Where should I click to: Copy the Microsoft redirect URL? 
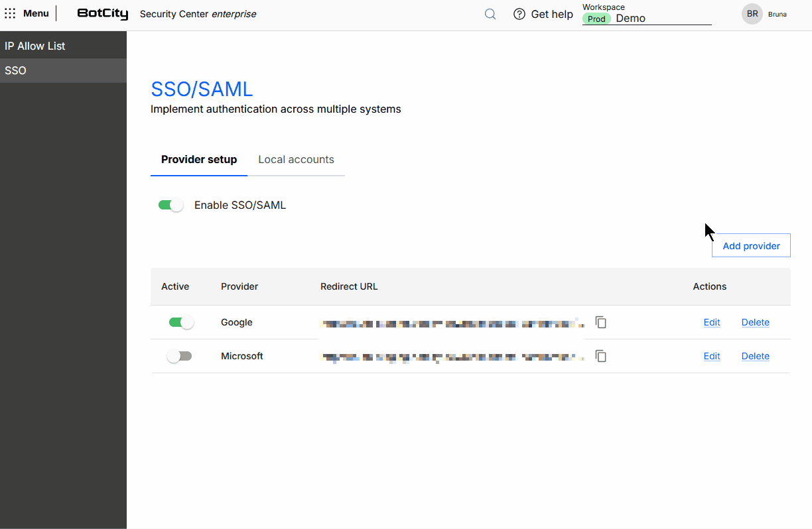tap(601, 356)
